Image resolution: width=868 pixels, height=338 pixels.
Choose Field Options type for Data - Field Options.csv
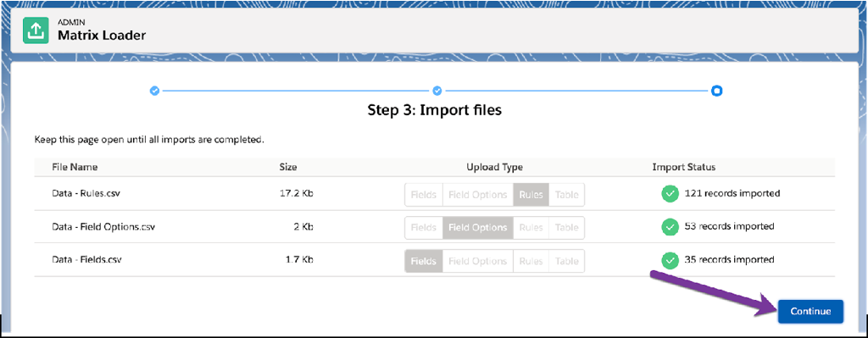click(x=478, y=227)
